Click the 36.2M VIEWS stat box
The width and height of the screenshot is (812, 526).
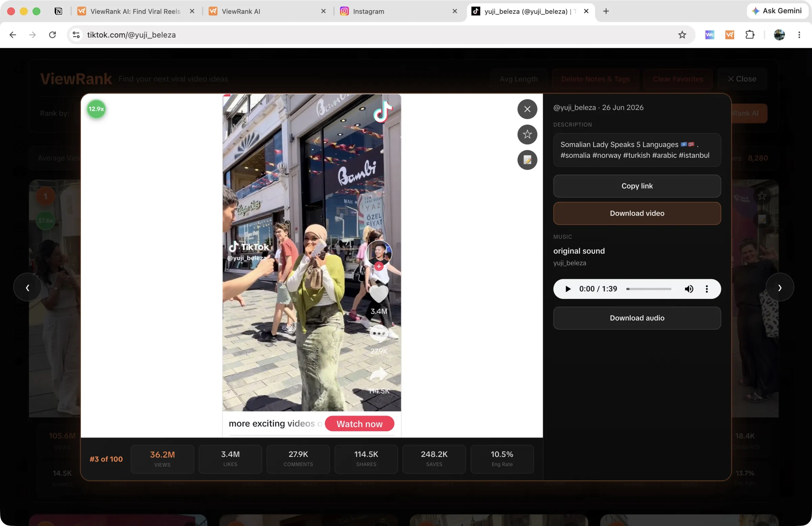(162, 459)
